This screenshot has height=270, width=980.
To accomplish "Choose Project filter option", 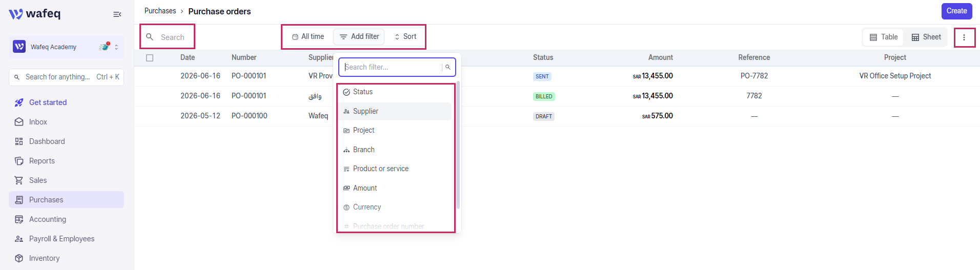I will 395,131.
